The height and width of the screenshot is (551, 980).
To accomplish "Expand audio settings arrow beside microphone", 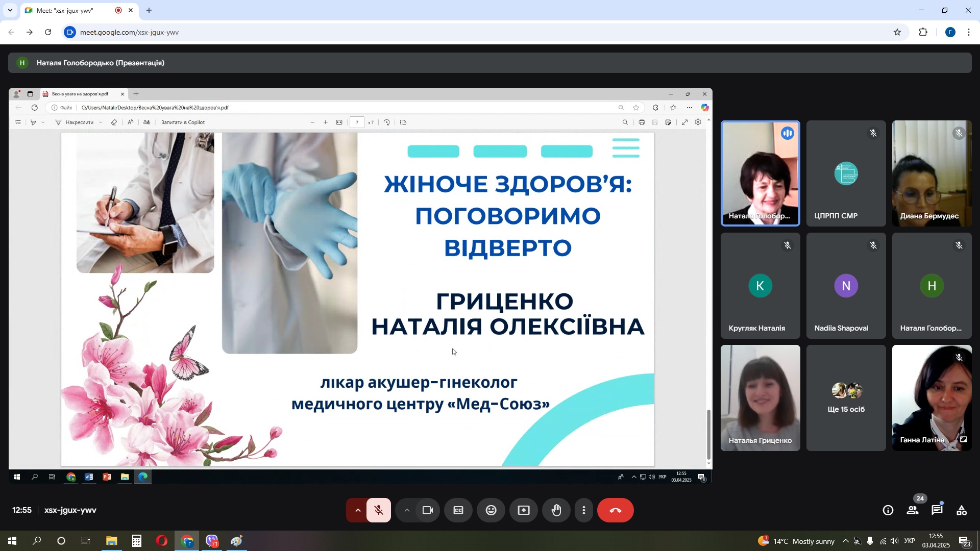I will [357, 511].
